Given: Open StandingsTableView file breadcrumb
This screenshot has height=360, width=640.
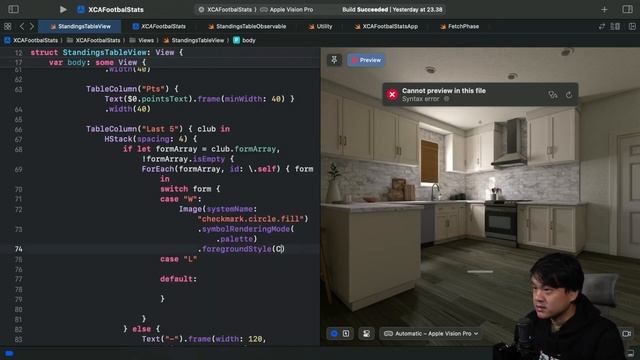Looking at the screenshot, I should [194, 40].
